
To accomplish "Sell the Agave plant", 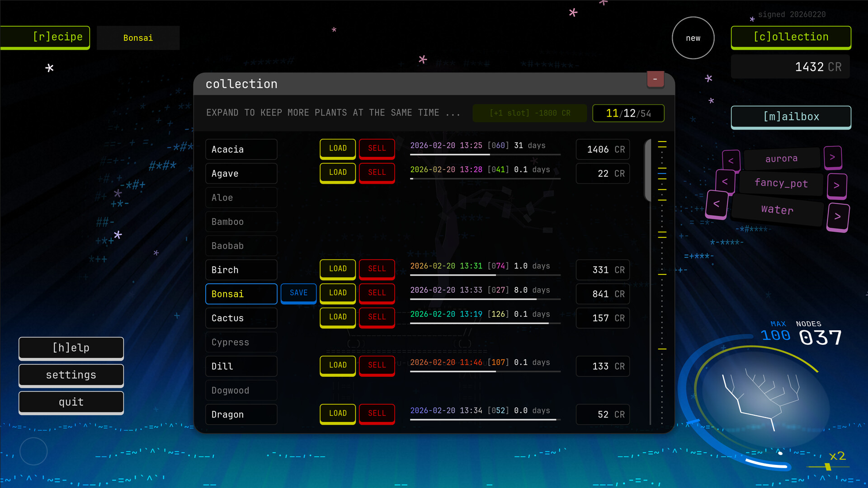I will click(x=377, y=173).
